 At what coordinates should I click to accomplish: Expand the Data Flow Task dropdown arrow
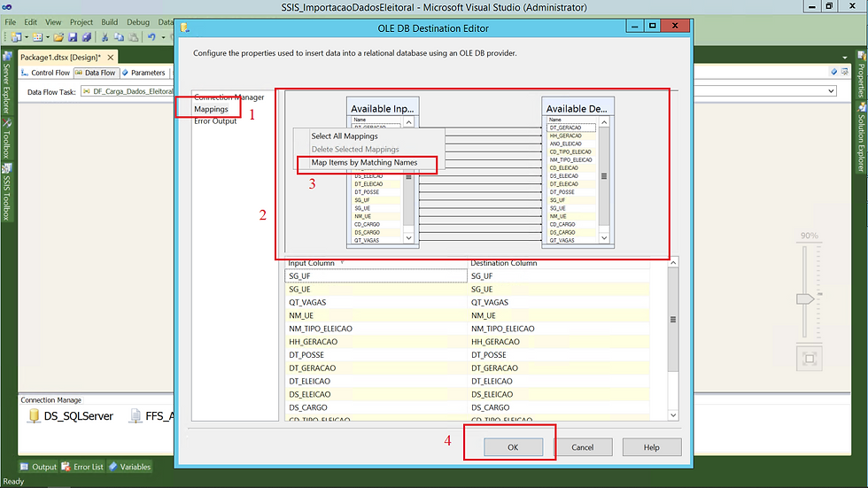click(x=831, y=91)
